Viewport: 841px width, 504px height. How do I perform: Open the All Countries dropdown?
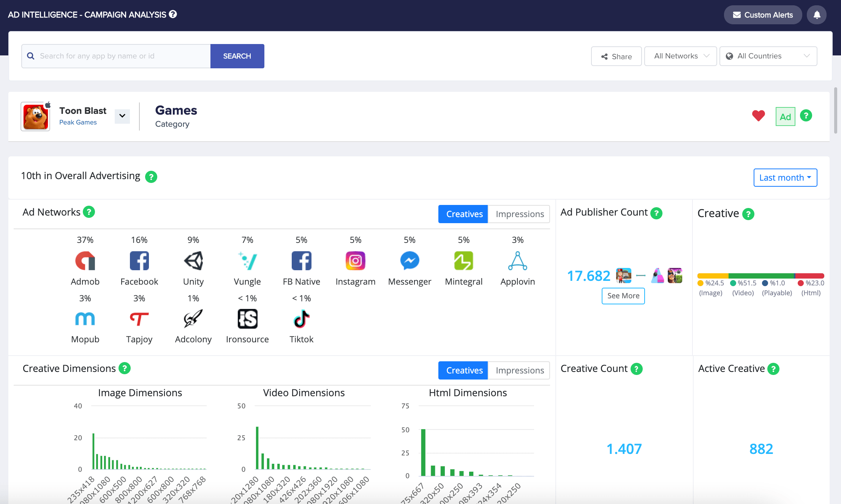coord(768,56)
